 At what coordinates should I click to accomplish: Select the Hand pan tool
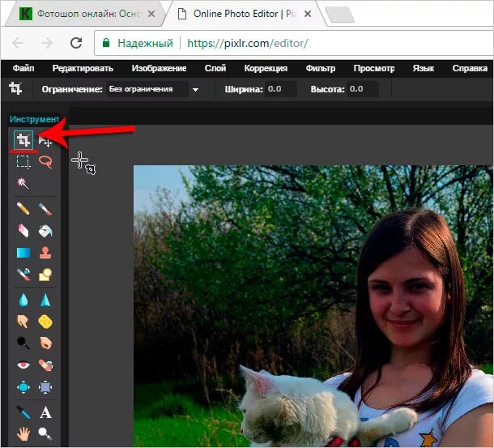click(x=23, y=433)
